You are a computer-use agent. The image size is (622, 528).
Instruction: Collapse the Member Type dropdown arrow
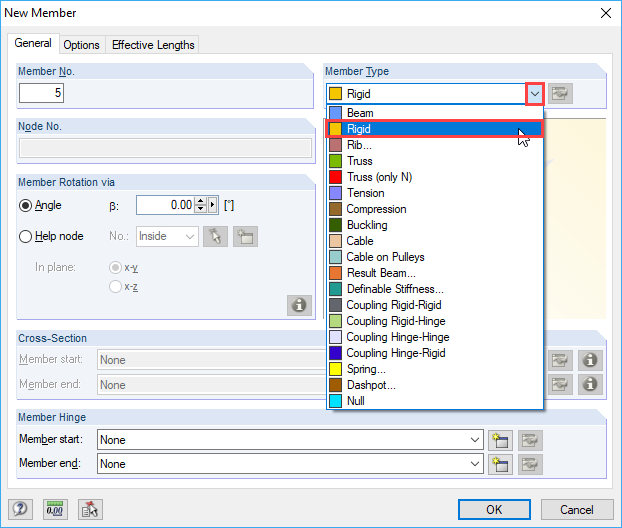[x=535, y=94]
